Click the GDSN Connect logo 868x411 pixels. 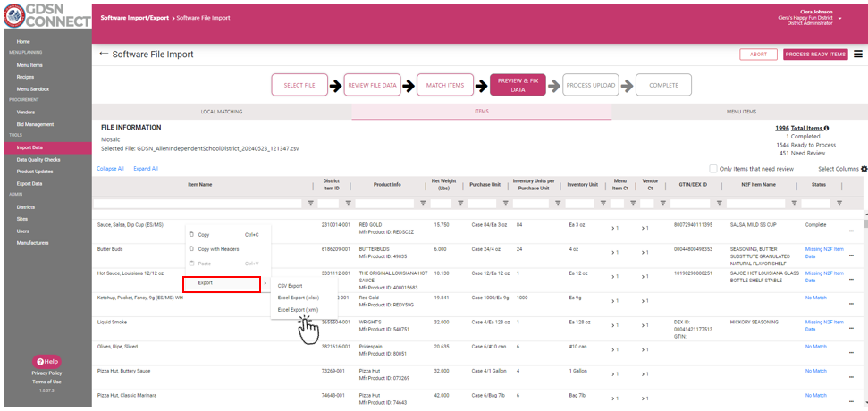[x=46, y=16]
